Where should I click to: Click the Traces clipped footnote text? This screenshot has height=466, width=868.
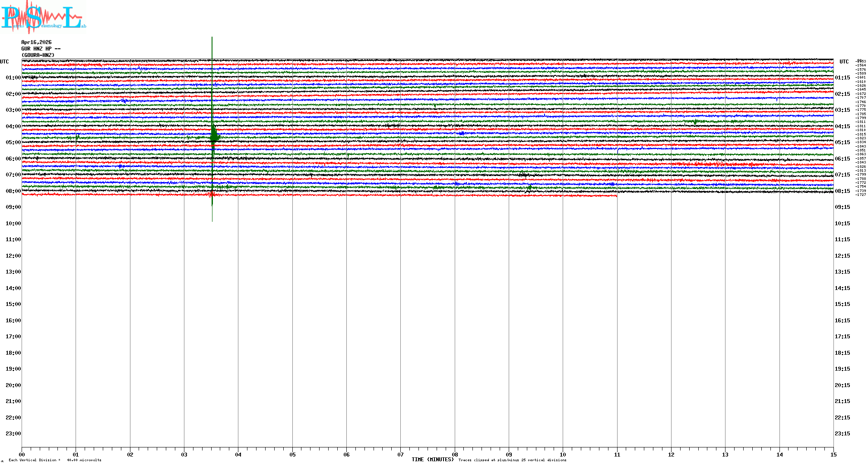(x=512, y=460)
